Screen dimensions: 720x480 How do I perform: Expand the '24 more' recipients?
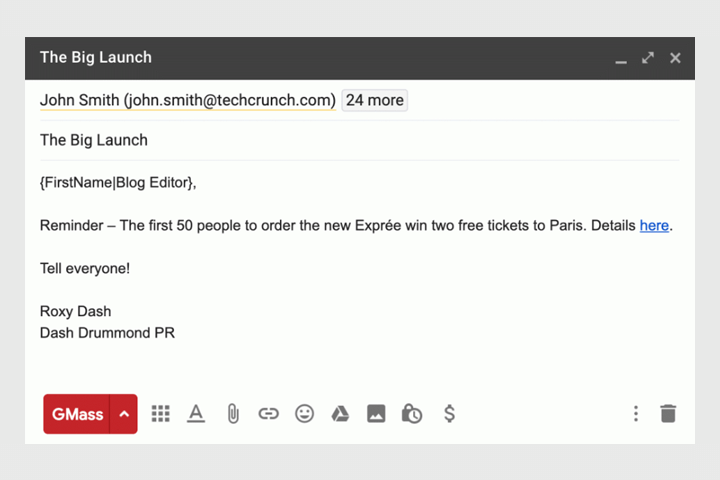tap(374, 100)
